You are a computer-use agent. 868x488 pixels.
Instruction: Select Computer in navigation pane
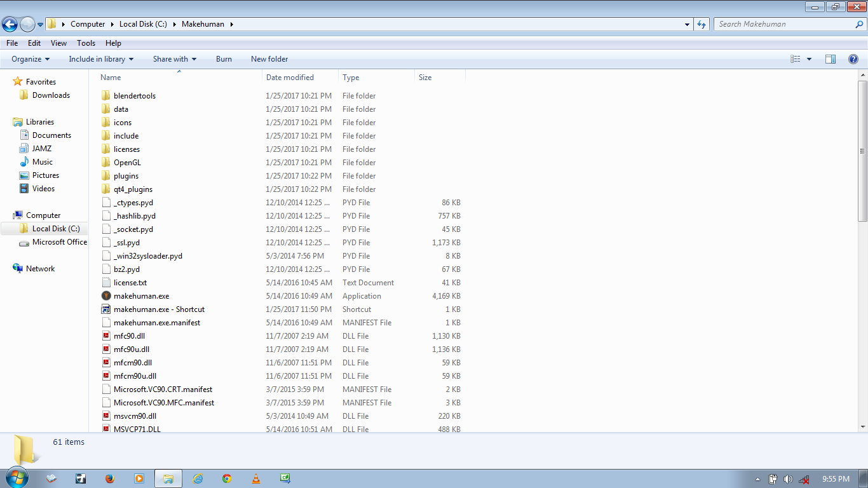[43, 215]
